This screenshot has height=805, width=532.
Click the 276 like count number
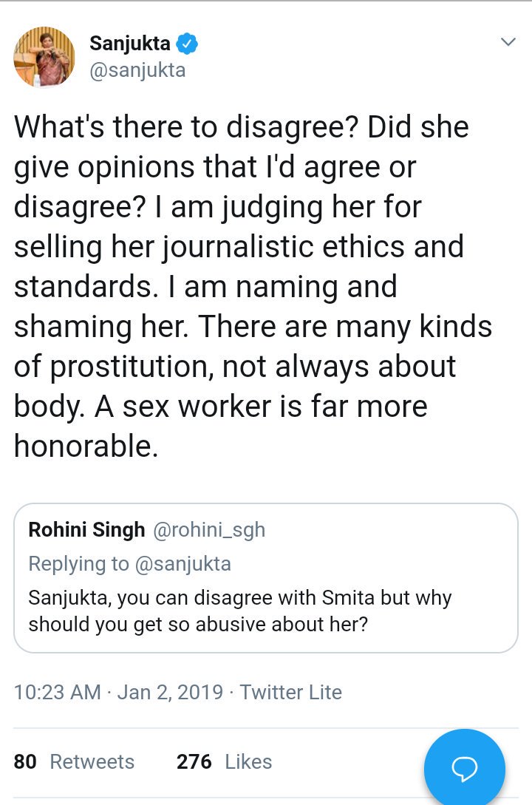pos(194,761)
